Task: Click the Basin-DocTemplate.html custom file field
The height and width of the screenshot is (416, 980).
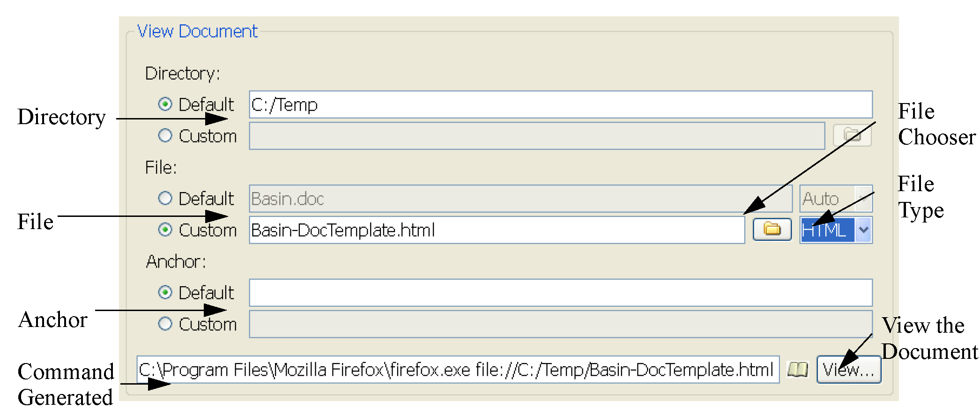Action: point(497,230)
